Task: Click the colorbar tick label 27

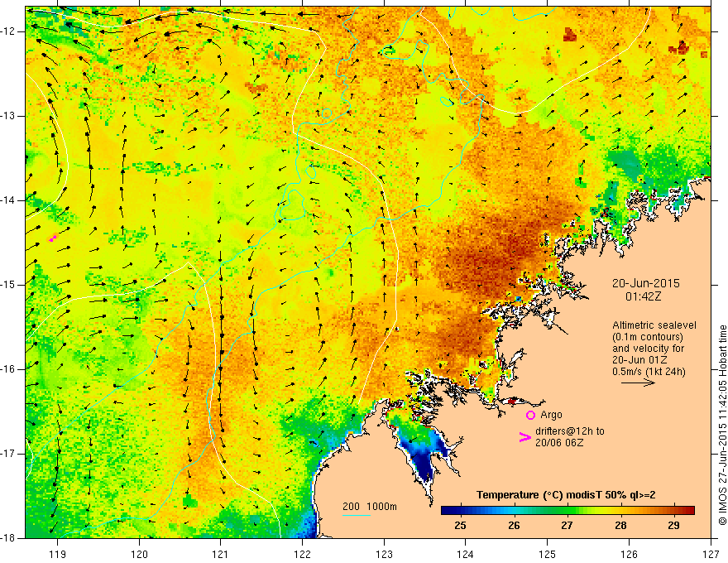Action: pyautogui.click(x=567, y=526)
